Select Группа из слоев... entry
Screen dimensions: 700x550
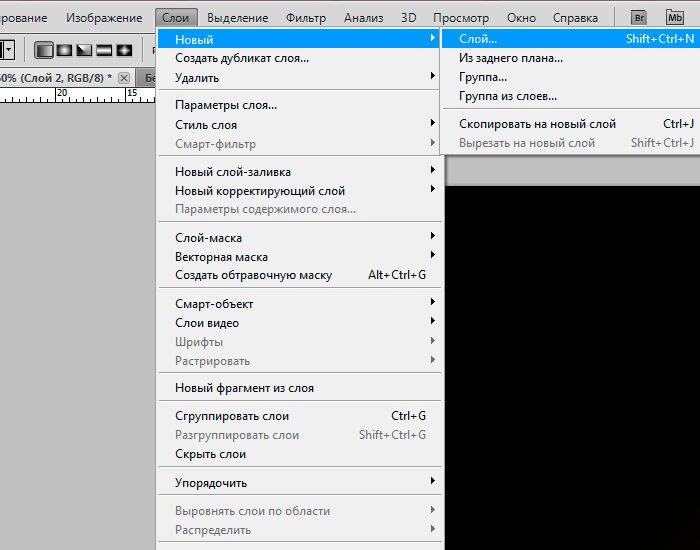pyautogui.click(x=507, y=96)
